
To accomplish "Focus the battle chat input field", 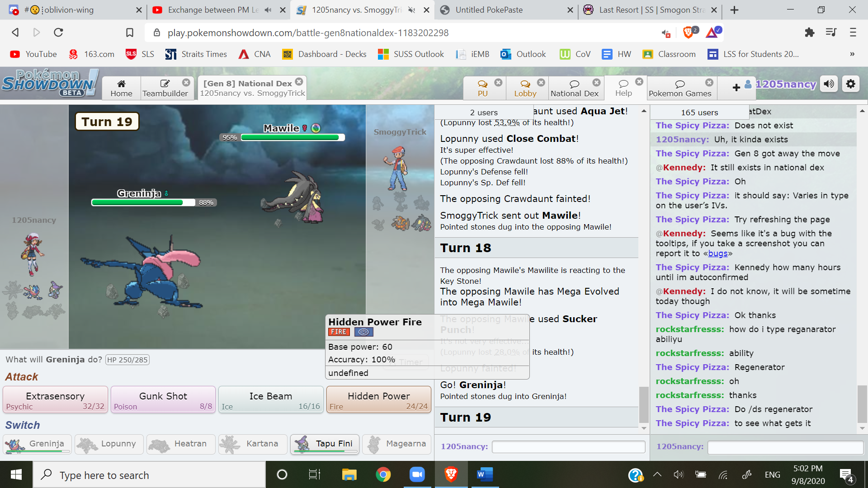I will click(x=568, y=446).
